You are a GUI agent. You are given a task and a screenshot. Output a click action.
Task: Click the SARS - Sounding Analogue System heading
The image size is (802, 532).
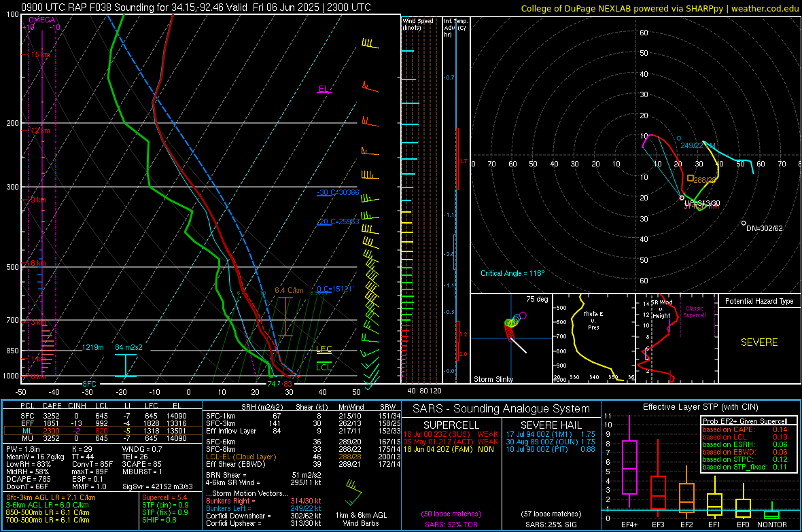point(502,409)
